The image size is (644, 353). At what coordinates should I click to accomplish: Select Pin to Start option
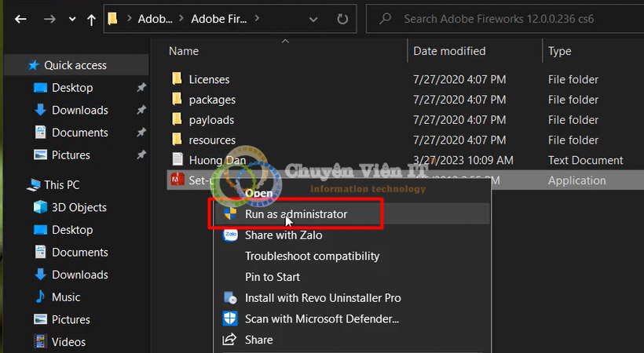[x=272, y=277]
